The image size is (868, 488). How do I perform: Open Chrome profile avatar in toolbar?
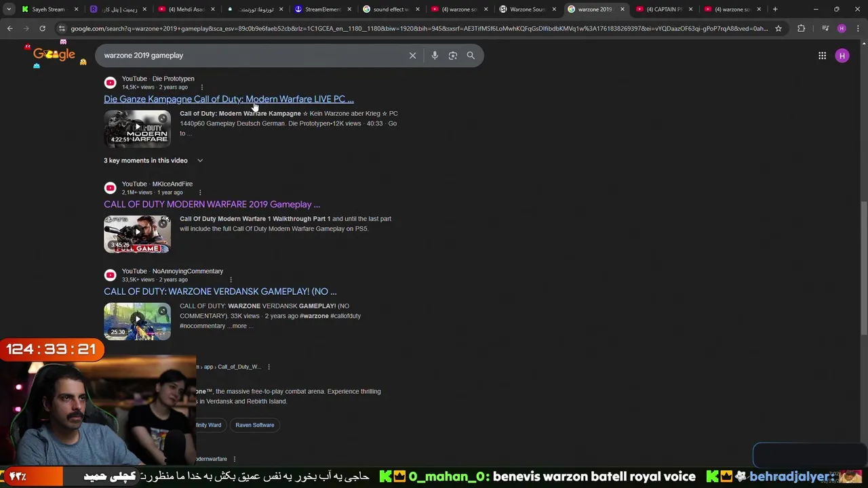(x=842, y=28)
